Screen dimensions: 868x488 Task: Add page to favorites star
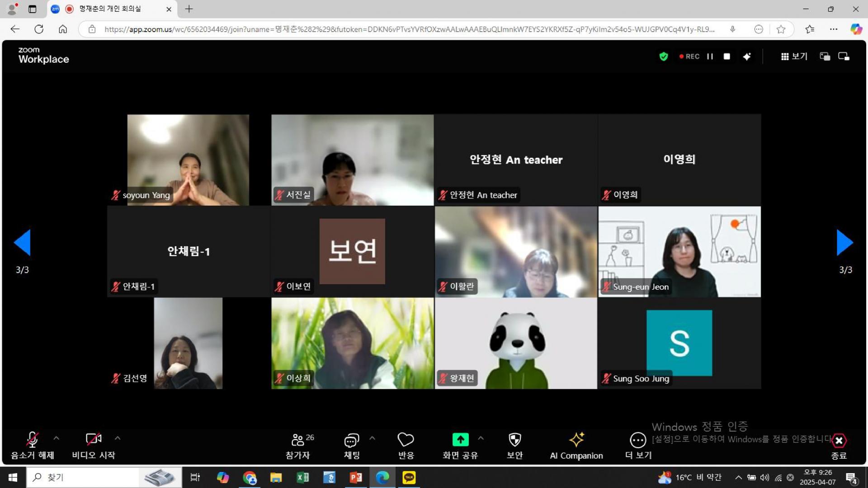tap(781, 29)
